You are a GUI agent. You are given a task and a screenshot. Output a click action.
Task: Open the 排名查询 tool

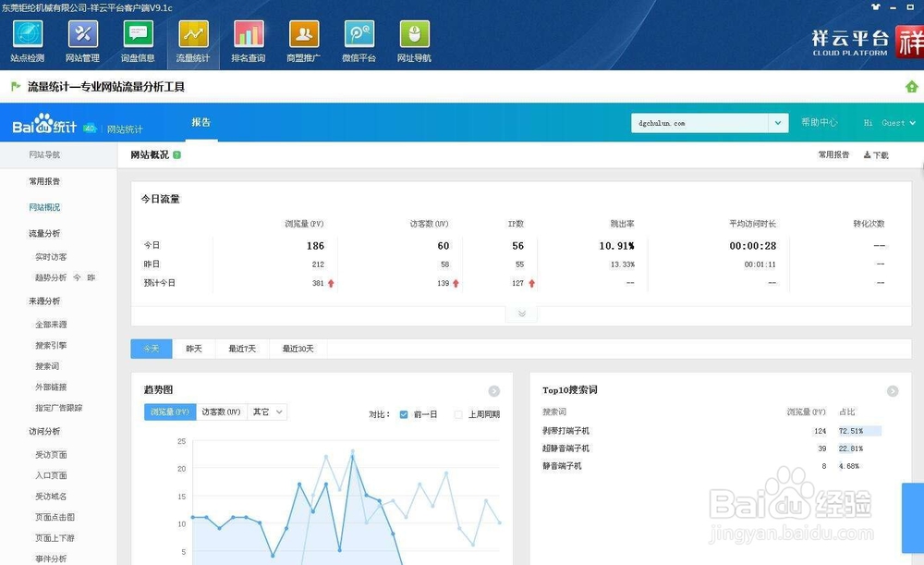[249, 40]
